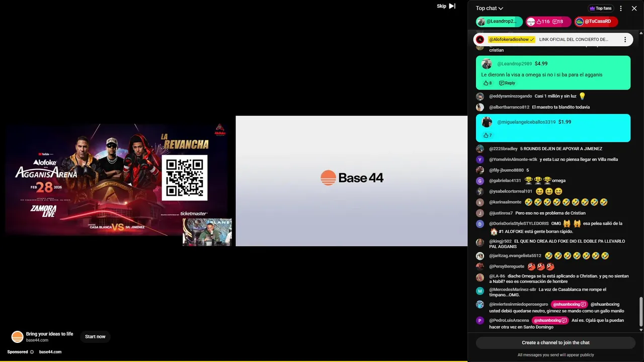Screen dimensions: 644x362
Task: Open @fily-jbueno8880's avatar
Action: tap(480, 170)
